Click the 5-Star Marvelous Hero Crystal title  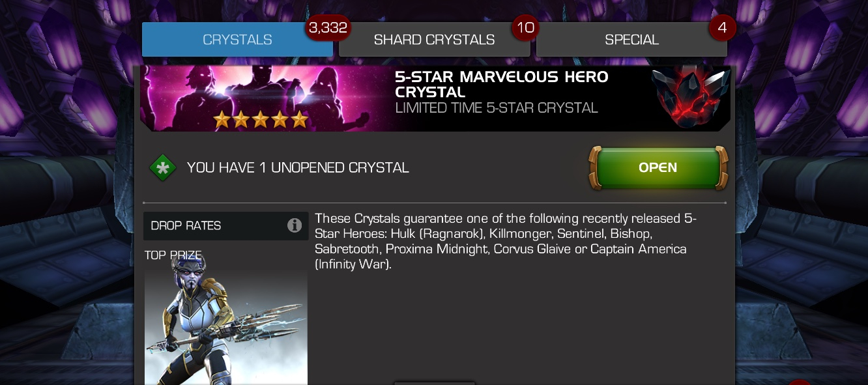[502, 85]
